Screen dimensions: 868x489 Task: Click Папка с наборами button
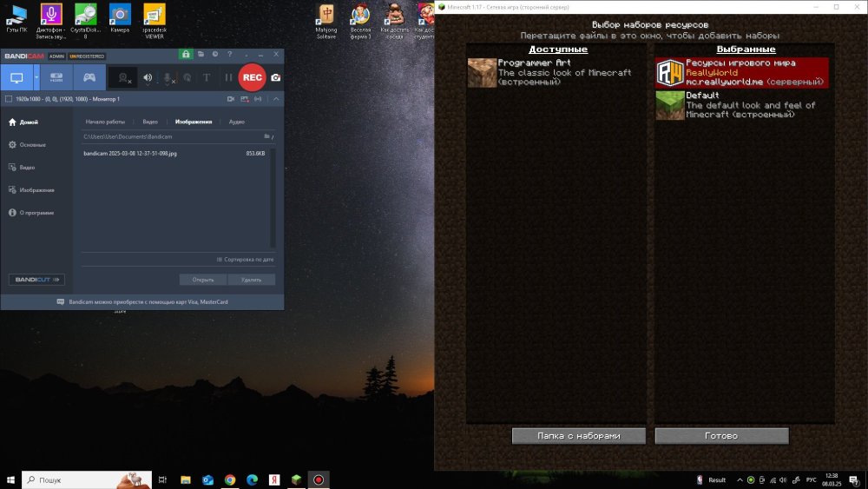[578, 436]
